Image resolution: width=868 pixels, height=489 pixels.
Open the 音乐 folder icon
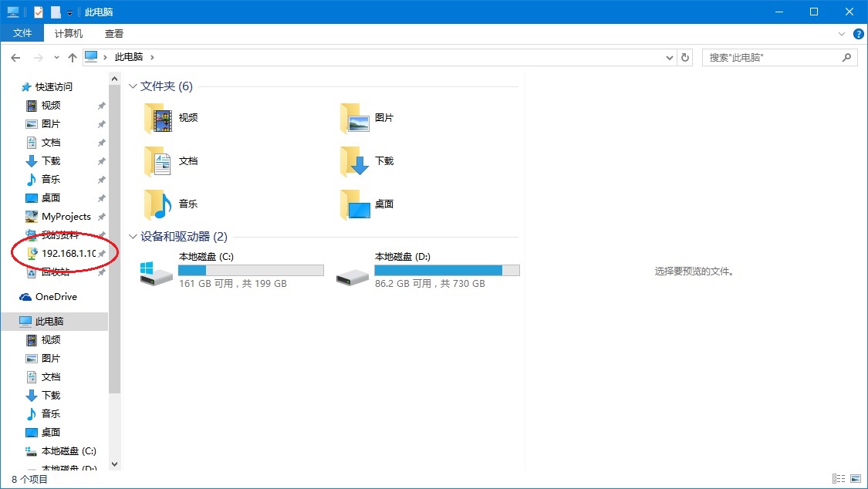(x=158, y=204)
